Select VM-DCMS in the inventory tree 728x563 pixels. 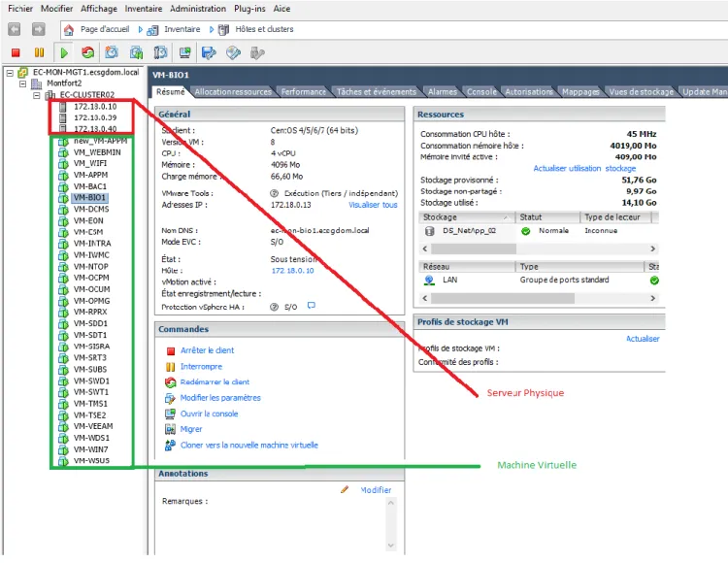tap(91, 210)
